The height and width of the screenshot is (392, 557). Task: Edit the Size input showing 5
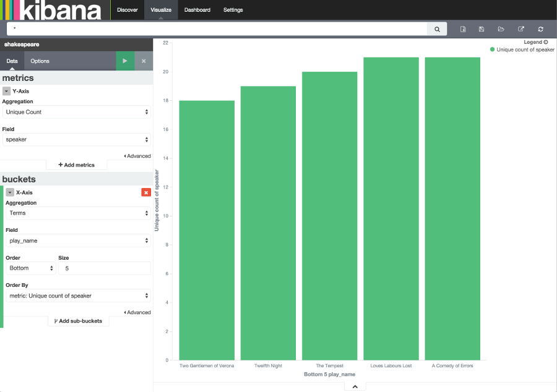pyautogui.click(x=104, y=268)
